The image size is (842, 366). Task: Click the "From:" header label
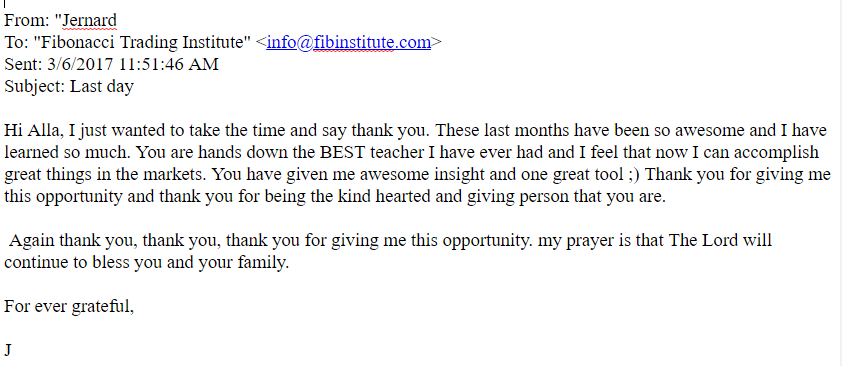click(27, 20)
